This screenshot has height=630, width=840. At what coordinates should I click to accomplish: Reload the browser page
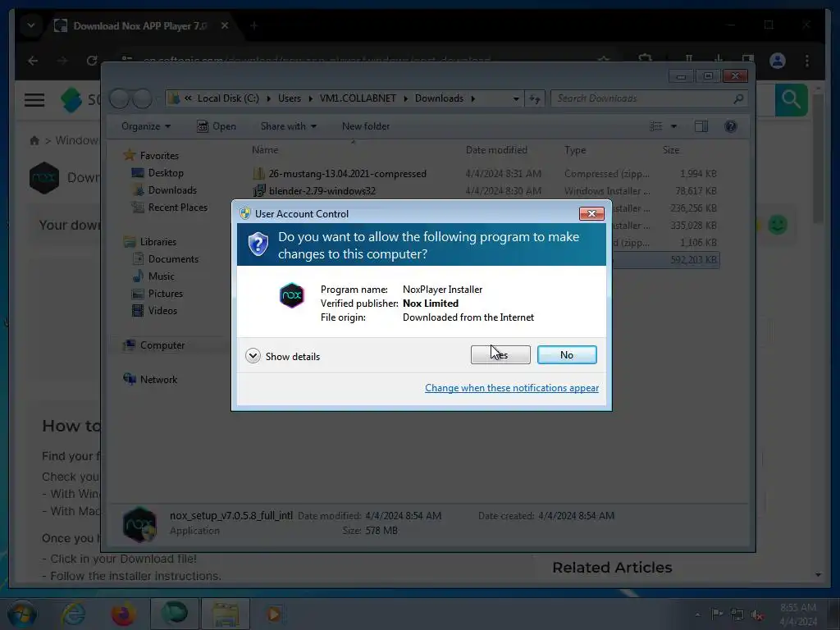tap(92, 61)
